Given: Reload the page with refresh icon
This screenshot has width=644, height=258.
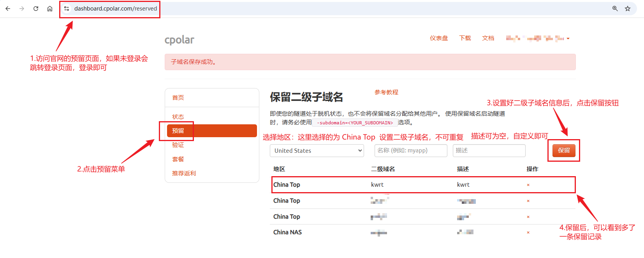Looking at the screenshot, I should pyautogui.click(x=36, y=9).
